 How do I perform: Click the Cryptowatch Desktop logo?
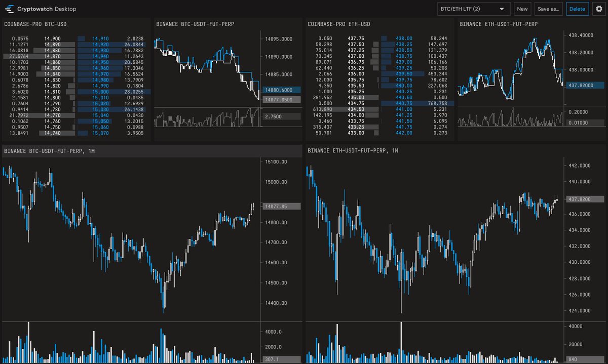(40, 9)
